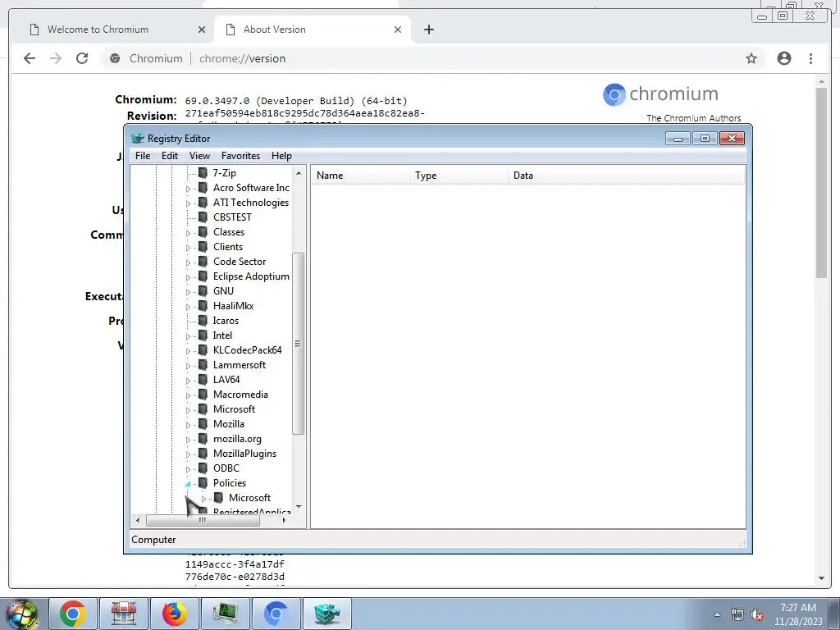Expand Microsoft key under Policies

pos(203,499)
